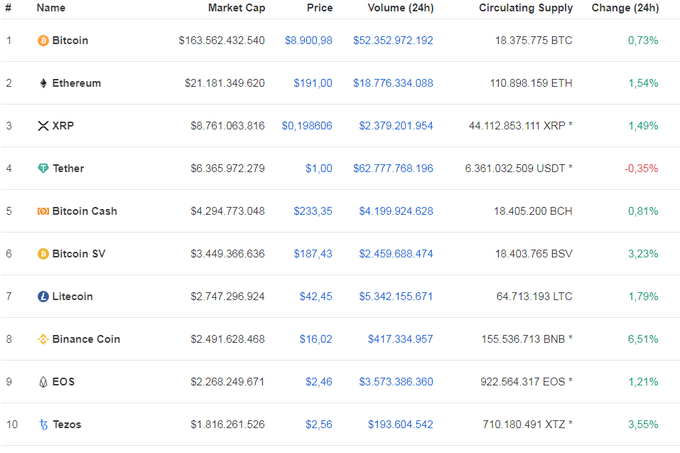Image resolution: width=680 pixels, height=453 pixels.
Task: Sort by Market Cap column header
Action: tap(236, 8)
